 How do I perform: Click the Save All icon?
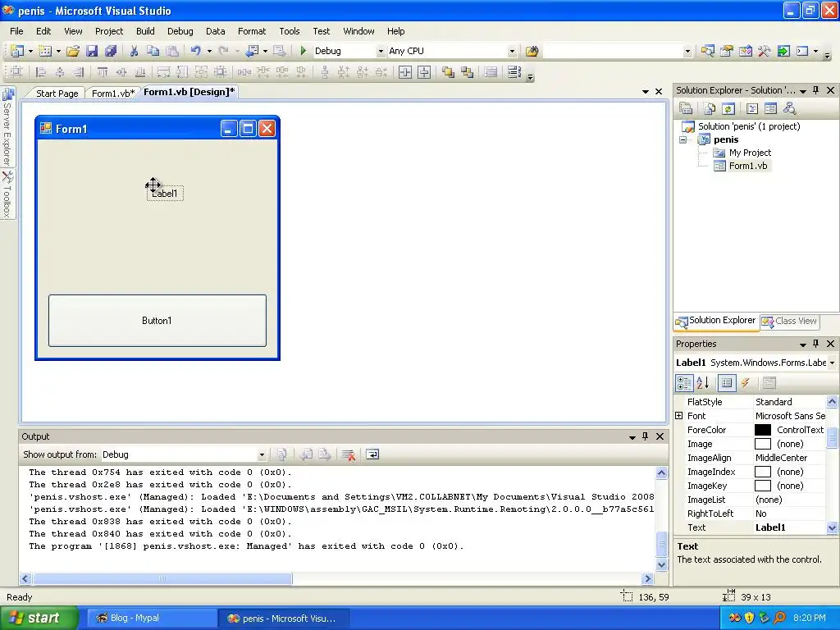111,51
